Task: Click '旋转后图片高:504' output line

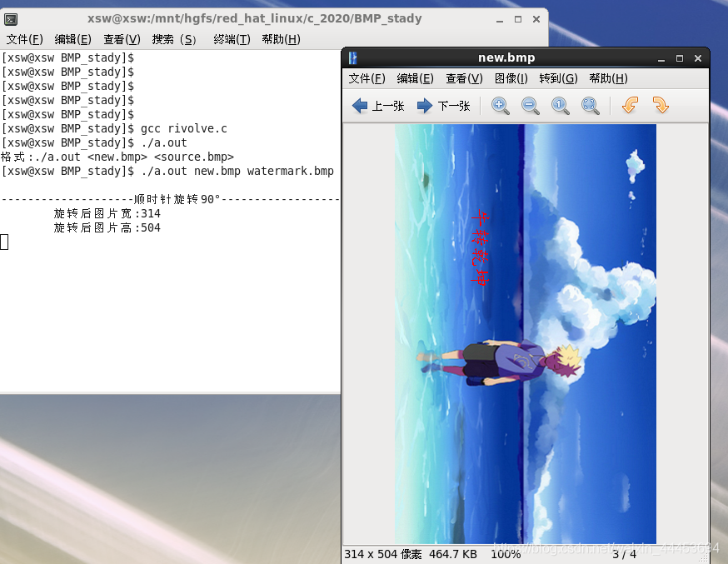Action: tap(107, 228)
